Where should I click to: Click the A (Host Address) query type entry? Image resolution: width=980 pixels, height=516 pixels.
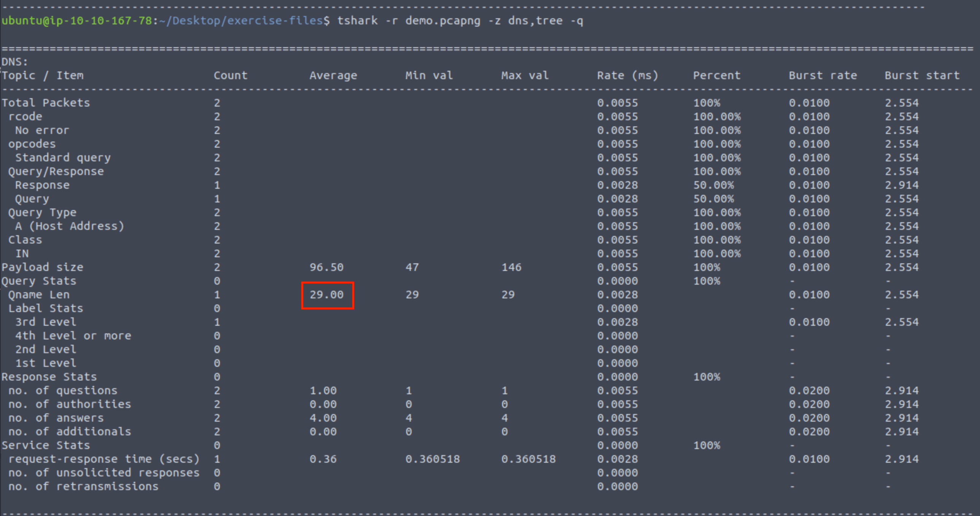coord(69,226)
